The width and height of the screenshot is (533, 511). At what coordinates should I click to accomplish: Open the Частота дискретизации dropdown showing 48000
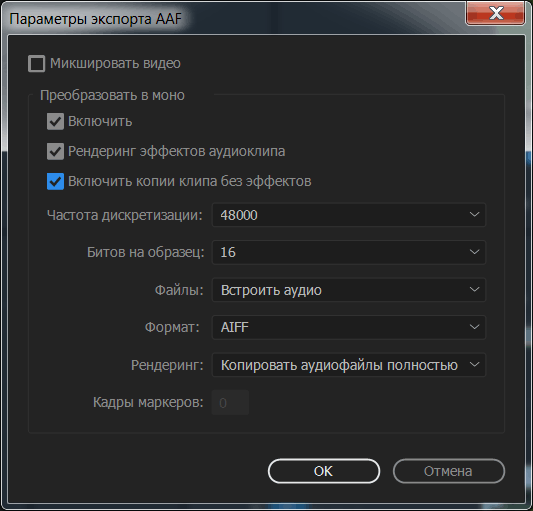coord(349,215)
